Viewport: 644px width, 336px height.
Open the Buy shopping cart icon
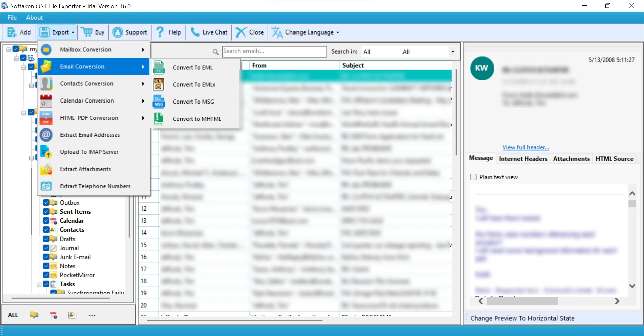(x=87, y=32)
